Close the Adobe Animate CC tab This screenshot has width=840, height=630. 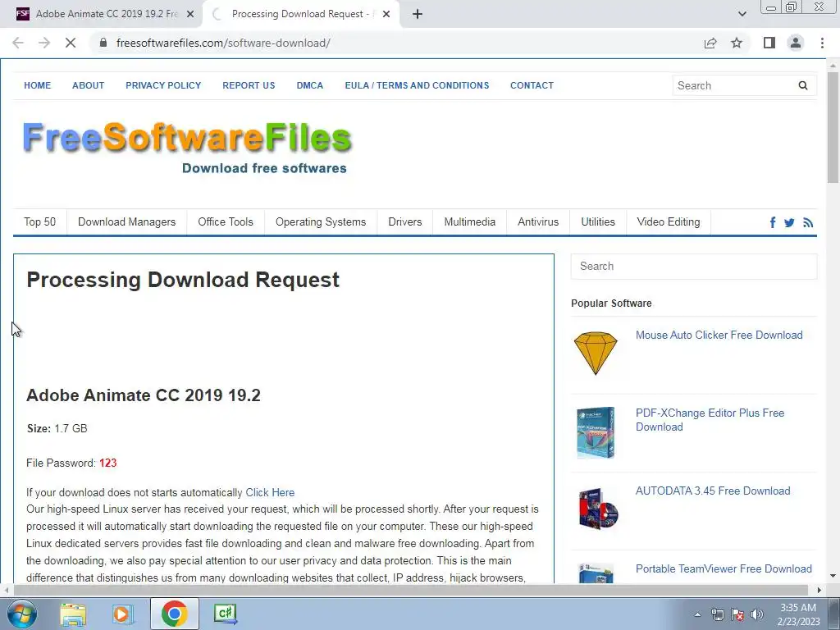(x=190, y=14)
